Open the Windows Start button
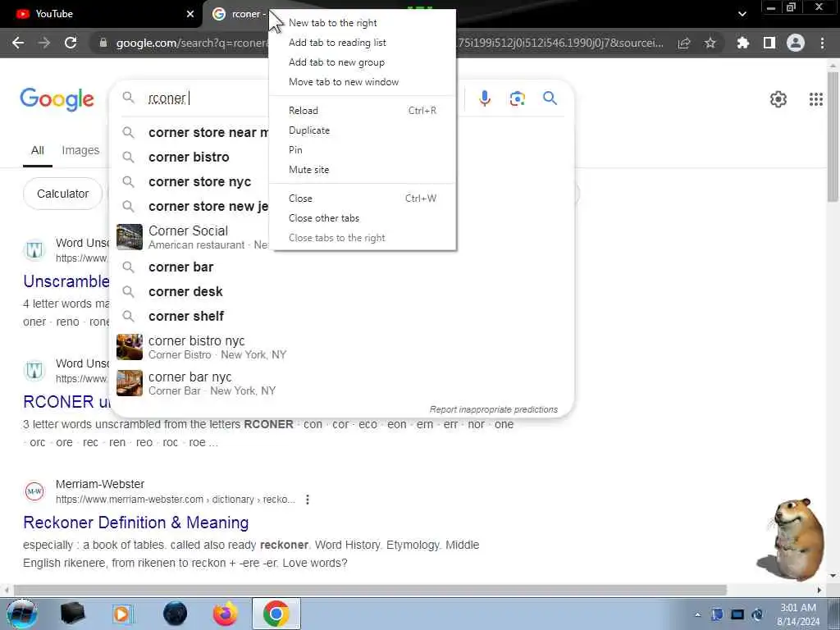Viewport: 840px width, 630px height. (x=21, y=614)
